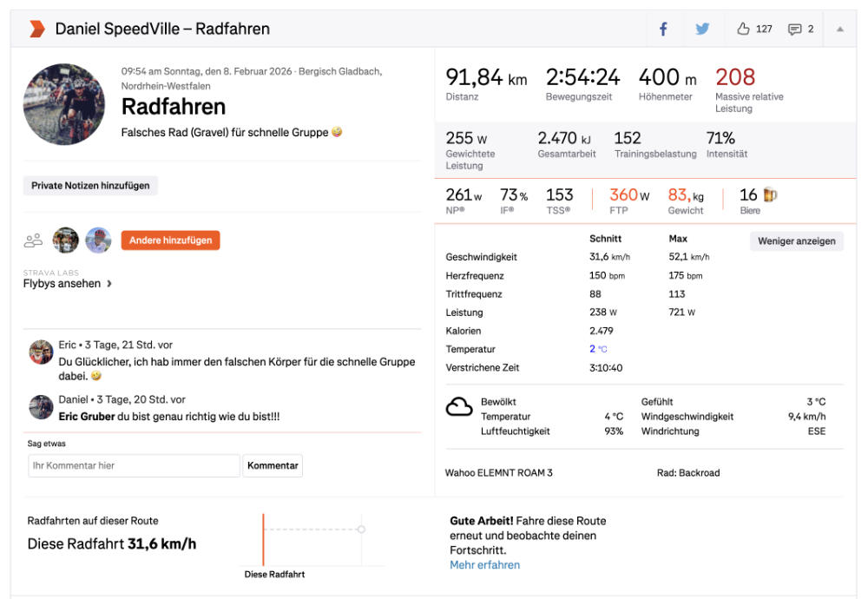This screenshot has height=599, width=868.
Task: Share activity via Facebook icon
Action: click(663, 29)
